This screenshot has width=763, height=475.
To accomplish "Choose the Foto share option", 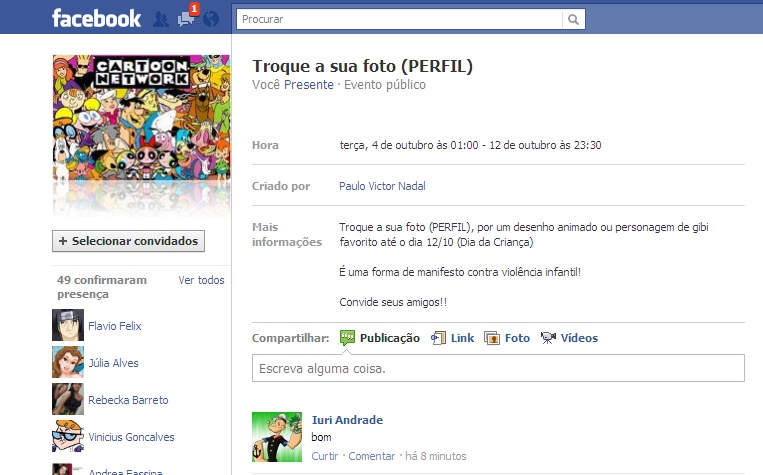I will point(507,338).
